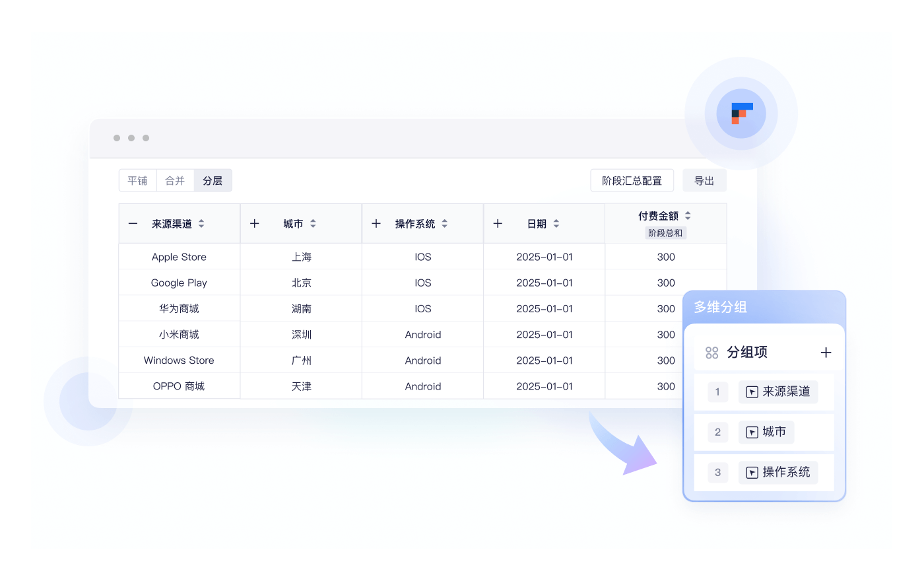Switch to the 平铺 view tab
924x581 pixels.
point(138,181)
